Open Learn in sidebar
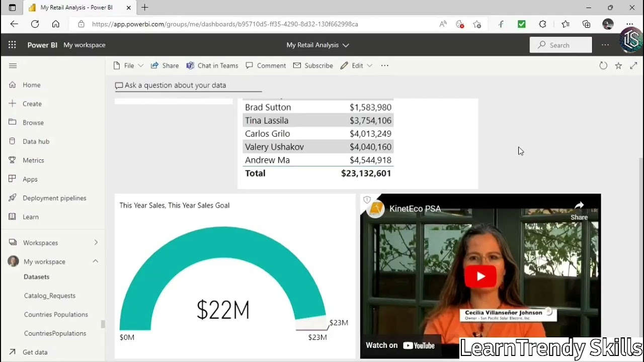644x362 pixels. [30, 217]
